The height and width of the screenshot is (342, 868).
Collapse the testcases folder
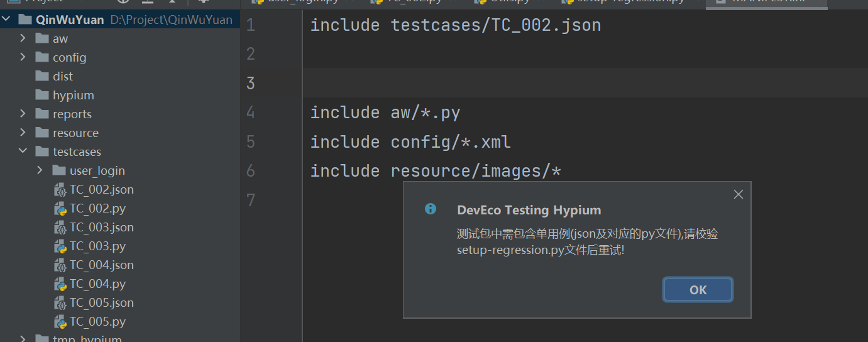point(23,152)
